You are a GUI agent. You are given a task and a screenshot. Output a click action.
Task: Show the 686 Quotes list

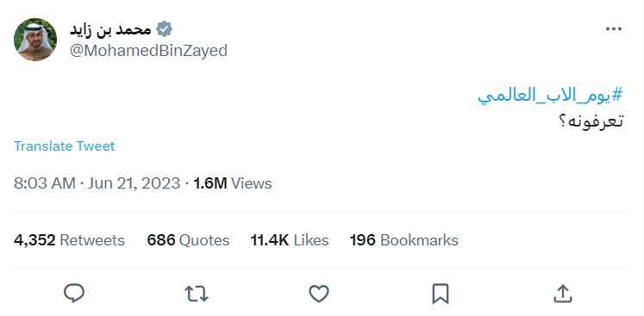(x=188, y=240)
